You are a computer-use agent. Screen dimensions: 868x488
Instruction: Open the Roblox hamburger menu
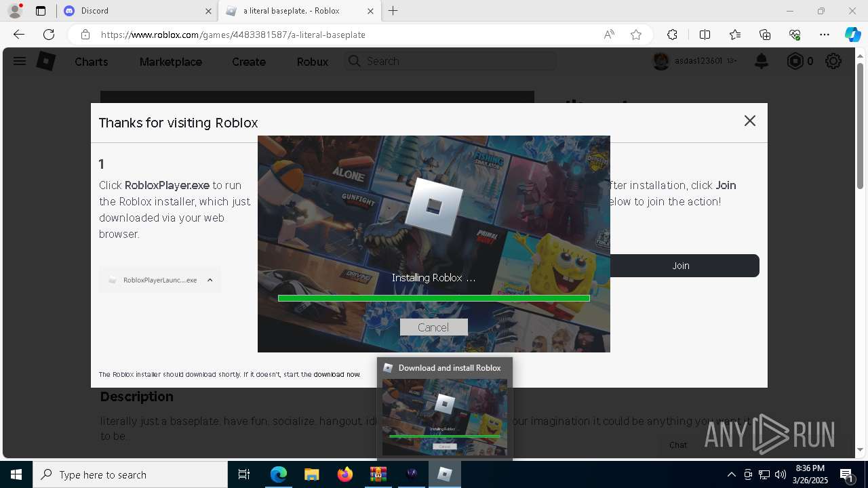click(x=20, y=61)
